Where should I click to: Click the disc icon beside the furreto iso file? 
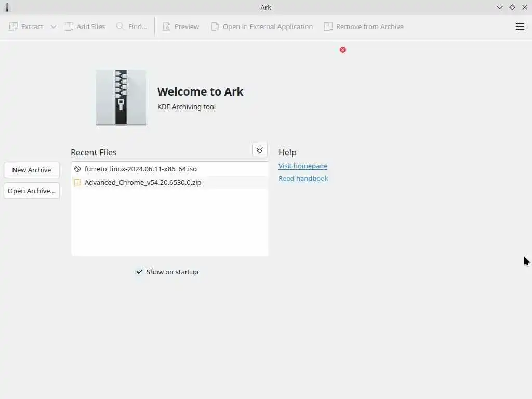77,169
